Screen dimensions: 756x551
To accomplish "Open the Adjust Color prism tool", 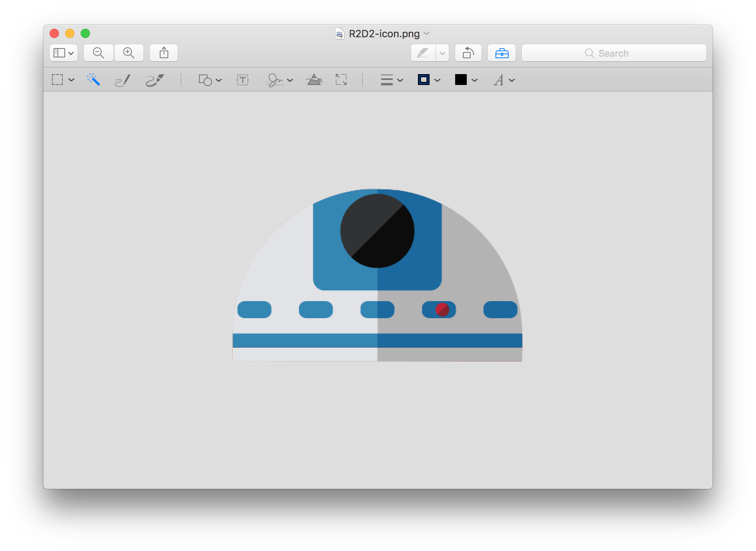I will click(314, 80).
